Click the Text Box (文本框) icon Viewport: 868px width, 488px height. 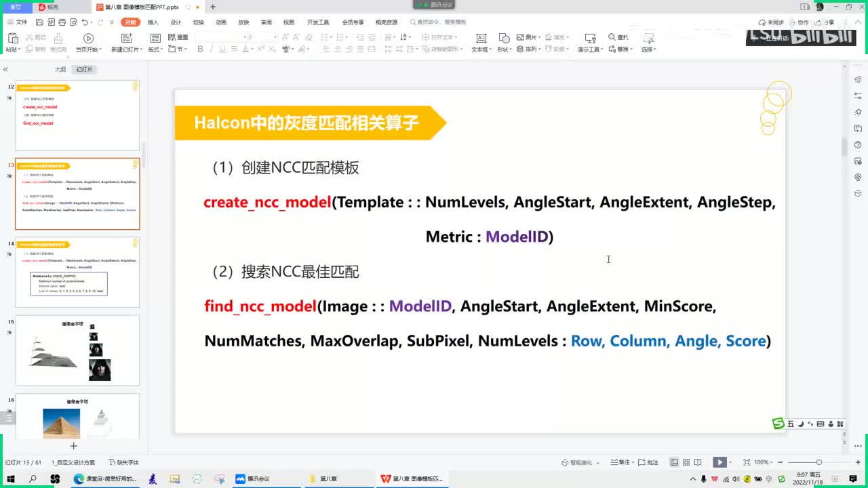tap(481, 39)
